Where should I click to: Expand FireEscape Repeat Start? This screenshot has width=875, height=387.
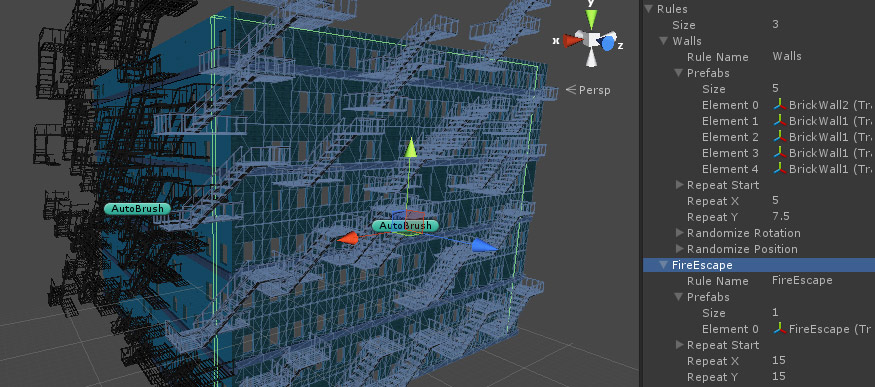pos(679,345)
